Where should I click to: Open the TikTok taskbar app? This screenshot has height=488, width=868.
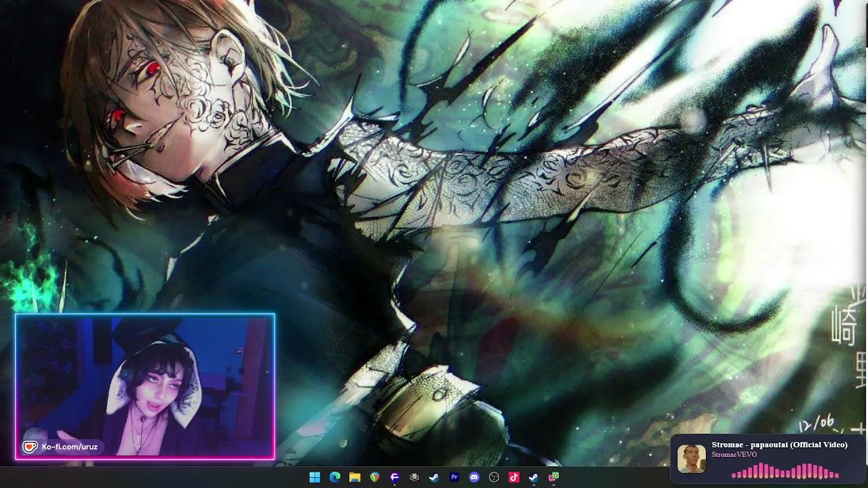514,477
